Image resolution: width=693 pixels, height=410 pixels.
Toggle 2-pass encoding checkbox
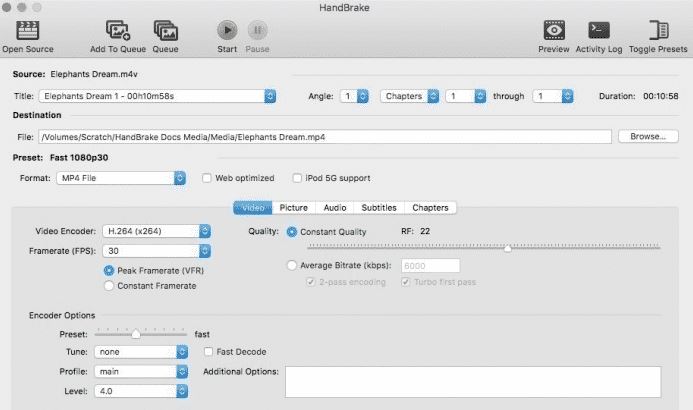point(311,282)
